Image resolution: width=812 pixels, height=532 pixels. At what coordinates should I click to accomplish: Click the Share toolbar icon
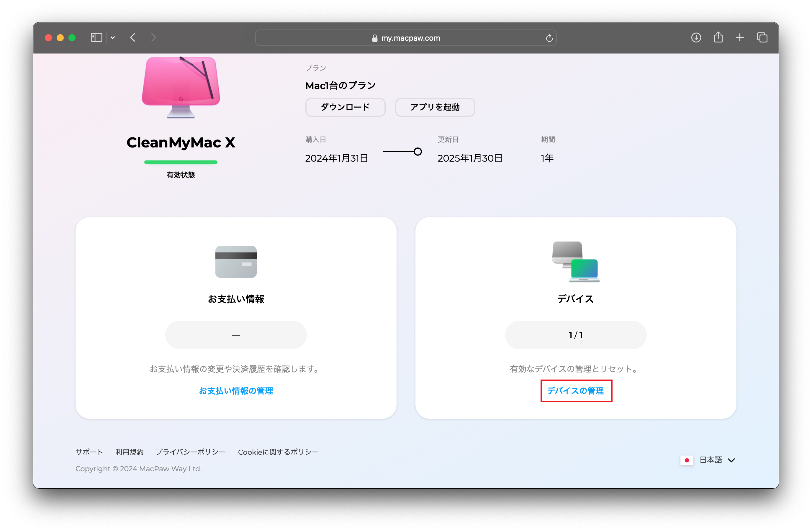click(718, 37)
